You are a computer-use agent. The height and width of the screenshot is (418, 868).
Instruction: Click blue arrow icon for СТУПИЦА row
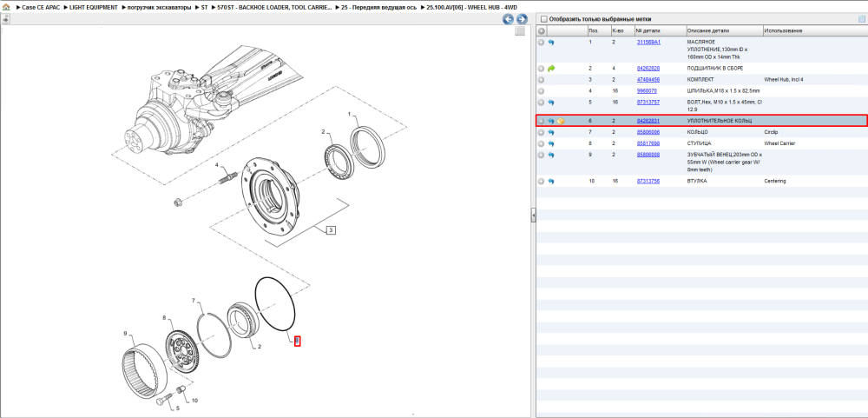click(x=551, y=143)
